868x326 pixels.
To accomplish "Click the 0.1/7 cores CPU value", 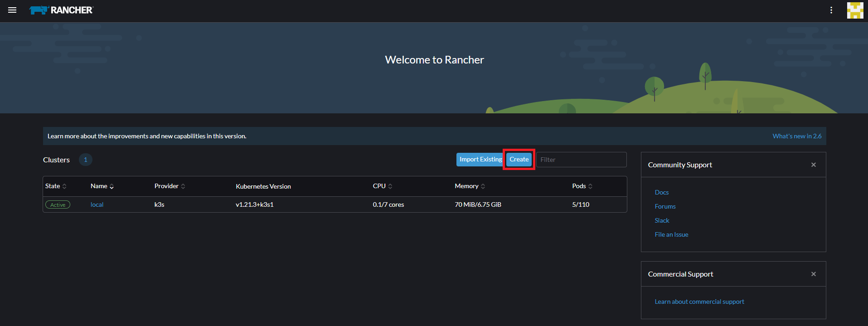I will (x=388, y=204).
